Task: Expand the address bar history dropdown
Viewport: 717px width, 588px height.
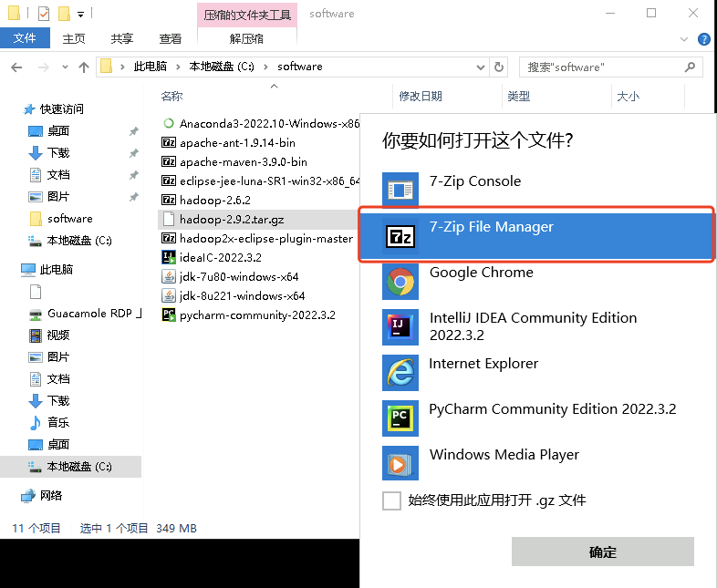Action: [480, 67]
